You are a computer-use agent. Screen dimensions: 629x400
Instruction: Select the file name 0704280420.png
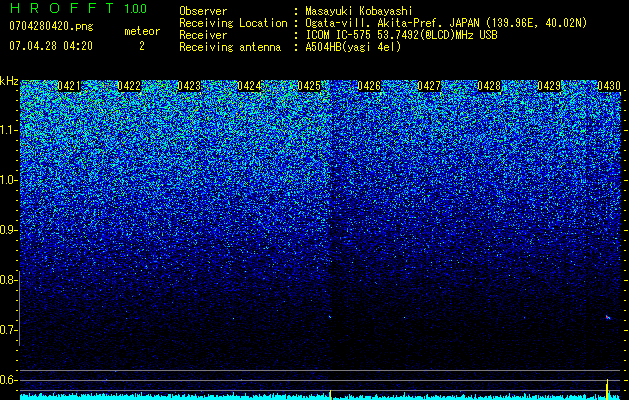click(x=51, y=26)
